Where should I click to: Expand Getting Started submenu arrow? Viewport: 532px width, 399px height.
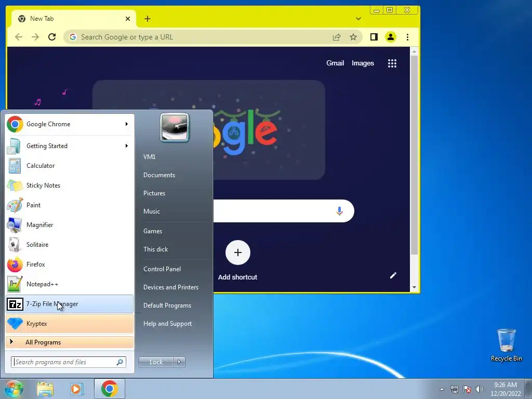127,146
